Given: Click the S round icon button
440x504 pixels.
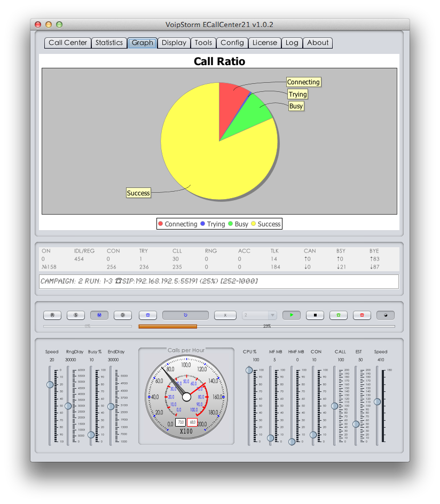Looking at the screenshot, I should pos(76,315).
